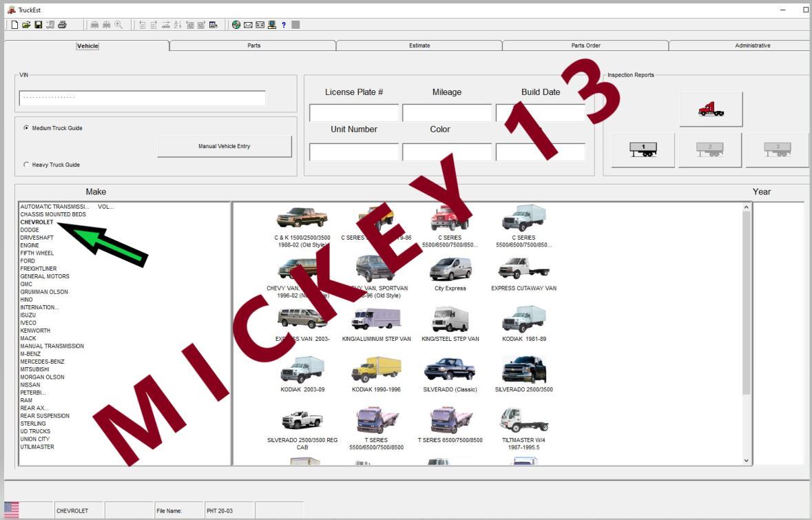The width and height of the screenshot is (812, 520).
Task: Click the envelope email icon
Action: point(248,25)
